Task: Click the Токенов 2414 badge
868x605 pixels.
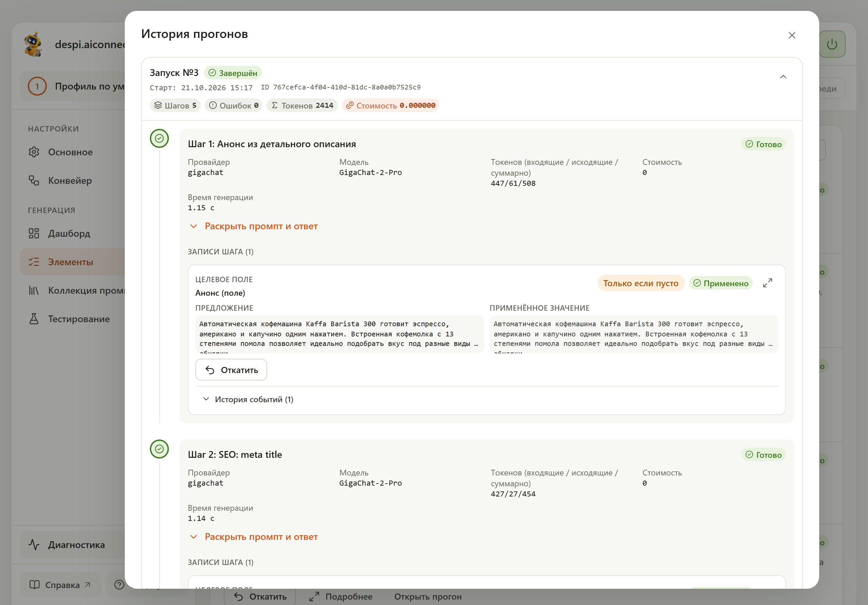Action: pos(302,105)
